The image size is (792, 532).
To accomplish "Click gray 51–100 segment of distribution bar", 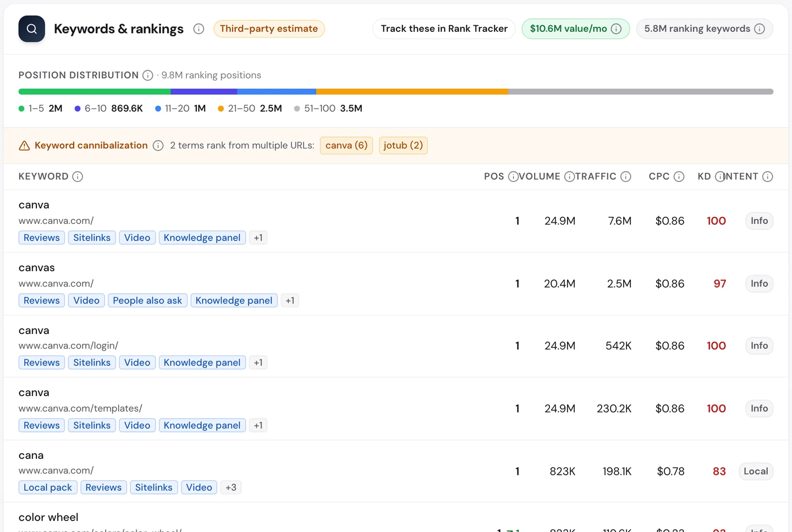I will coord(641,92).
